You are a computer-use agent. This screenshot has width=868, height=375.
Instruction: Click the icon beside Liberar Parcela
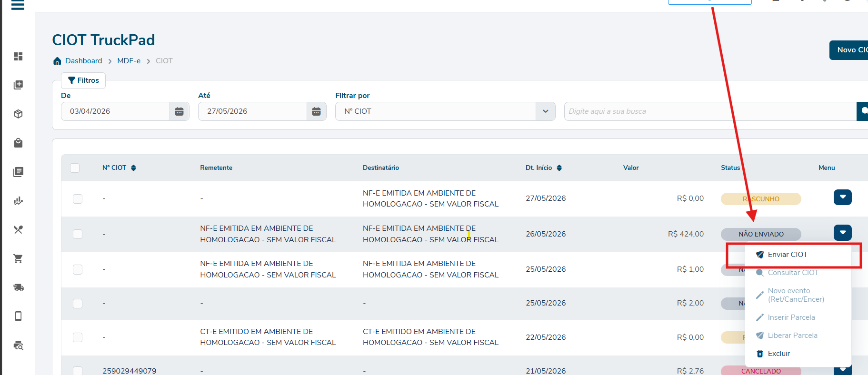pyautogui.click(x=760, y=336)
